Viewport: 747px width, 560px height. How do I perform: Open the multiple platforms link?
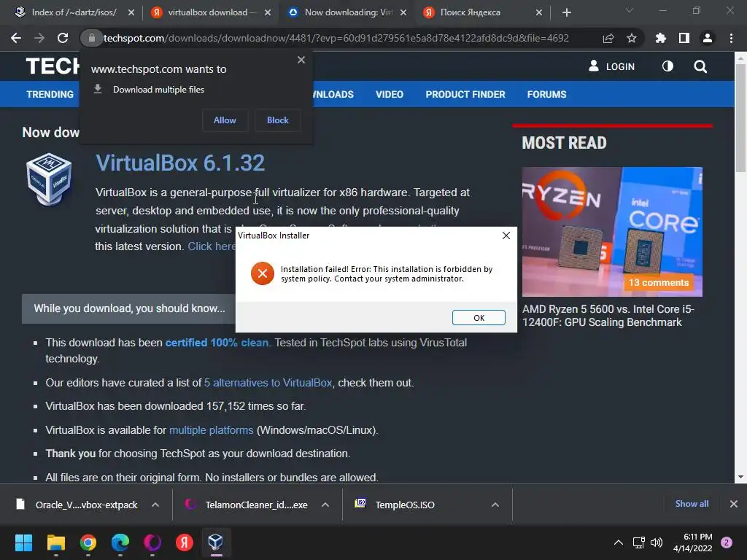tap(211, 430)
